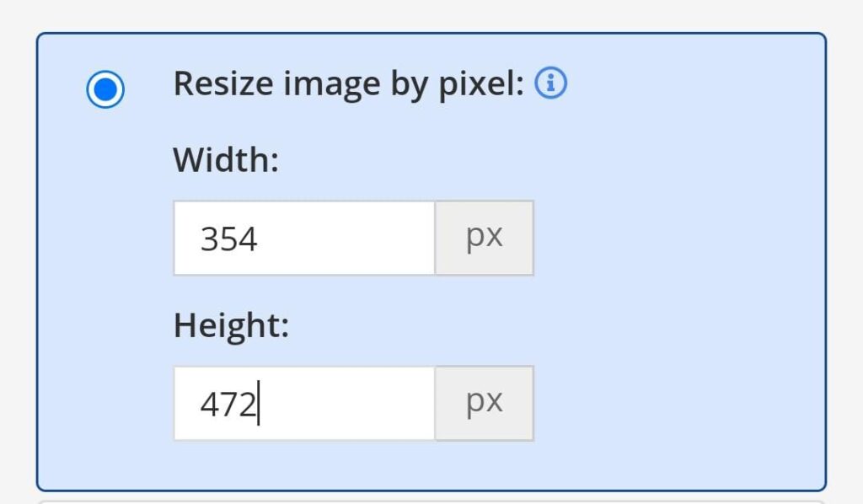Screen dimensions: 863x504
Task: Click the 472 value in the Height box
Action: (228, 405)
